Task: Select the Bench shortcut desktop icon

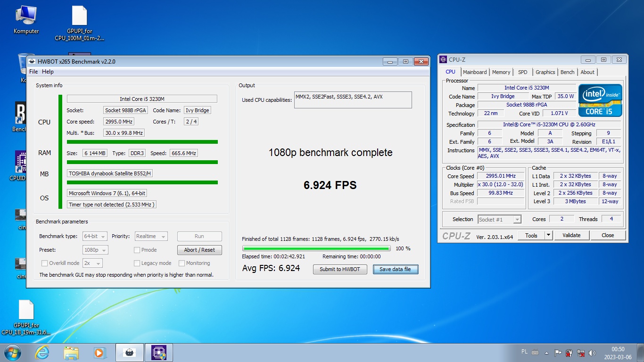Action: click(20, 117)
